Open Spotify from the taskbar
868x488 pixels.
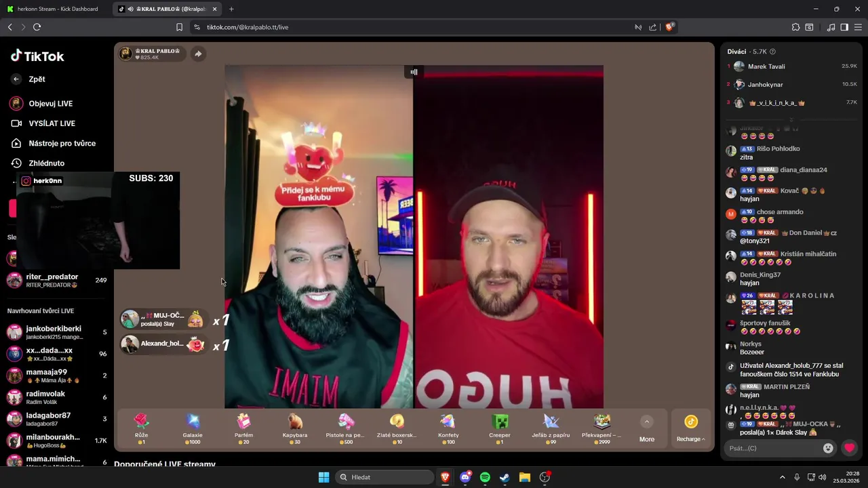point(485,477)
